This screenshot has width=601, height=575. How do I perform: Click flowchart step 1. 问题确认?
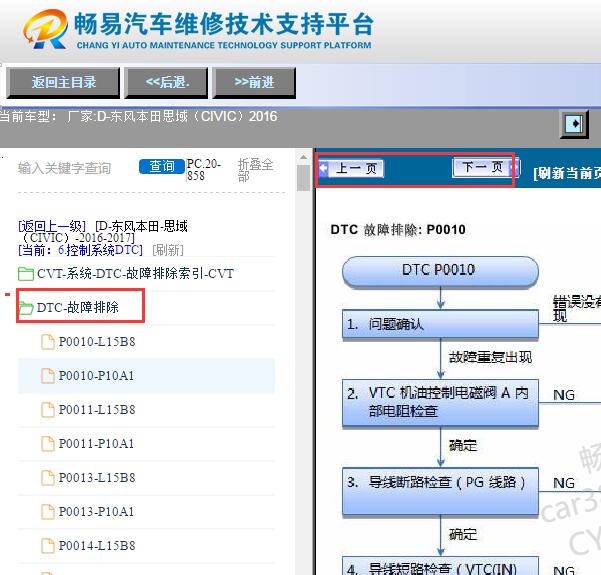click(x=440, y=324)
